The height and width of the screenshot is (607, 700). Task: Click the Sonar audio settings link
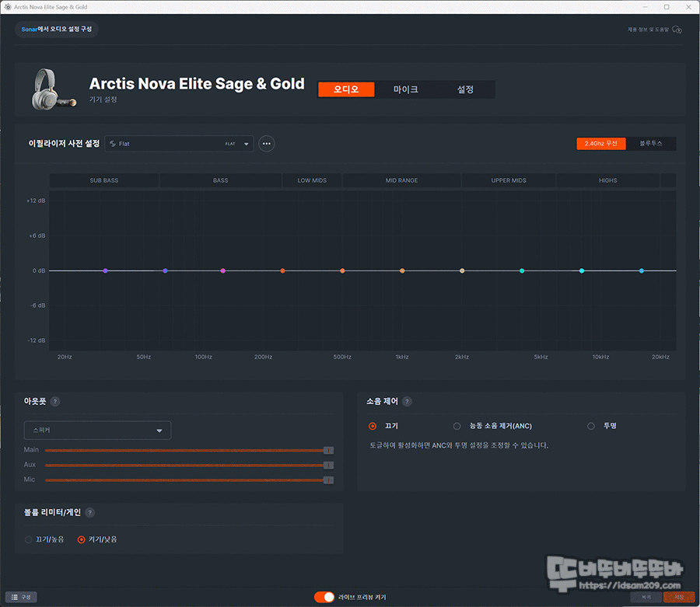click(57, 30)
